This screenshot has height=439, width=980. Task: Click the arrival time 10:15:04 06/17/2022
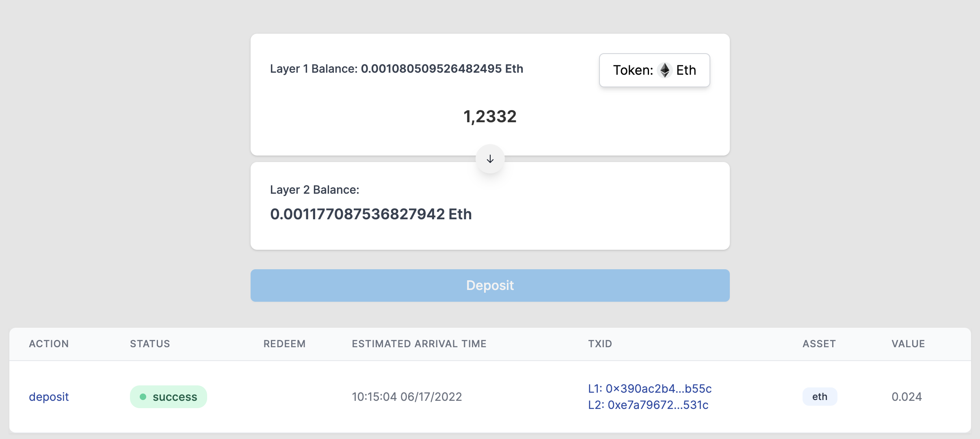[407, 397]
